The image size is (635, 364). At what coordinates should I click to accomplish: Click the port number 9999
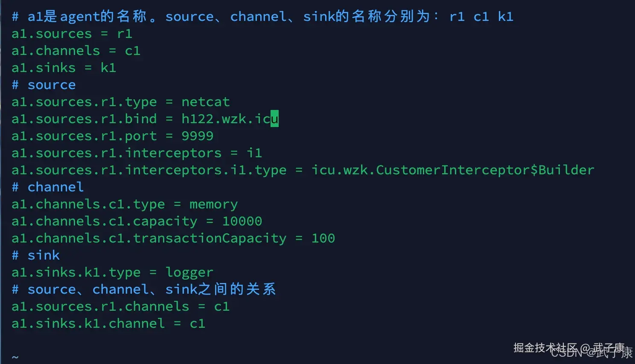(197, 136)
